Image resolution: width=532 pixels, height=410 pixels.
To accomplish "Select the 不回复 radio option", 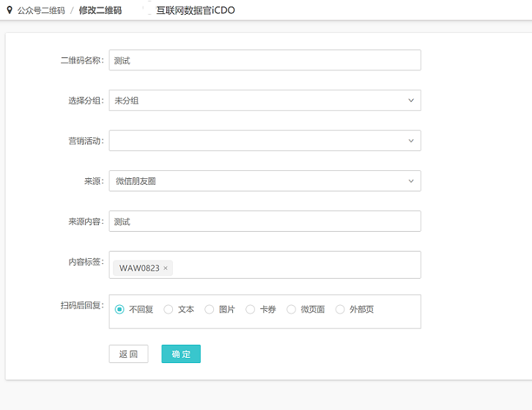I will point(119,310).
